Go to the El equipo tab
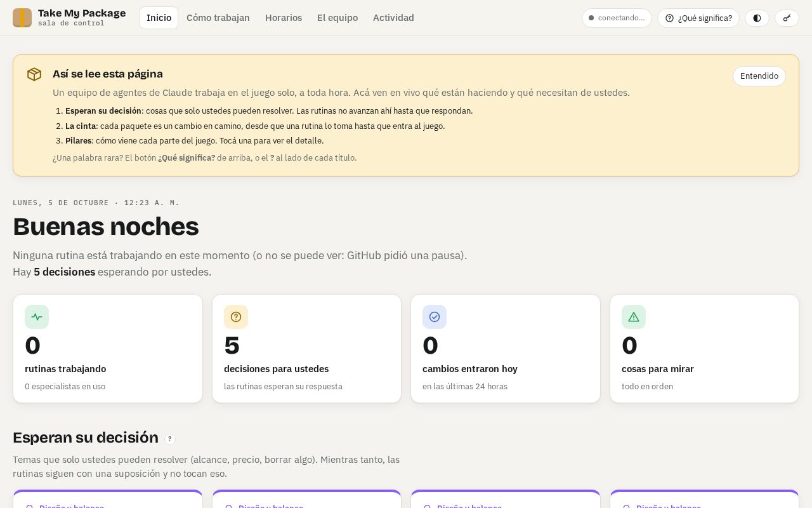The image size is (812, 508). (x=337, y=18)
